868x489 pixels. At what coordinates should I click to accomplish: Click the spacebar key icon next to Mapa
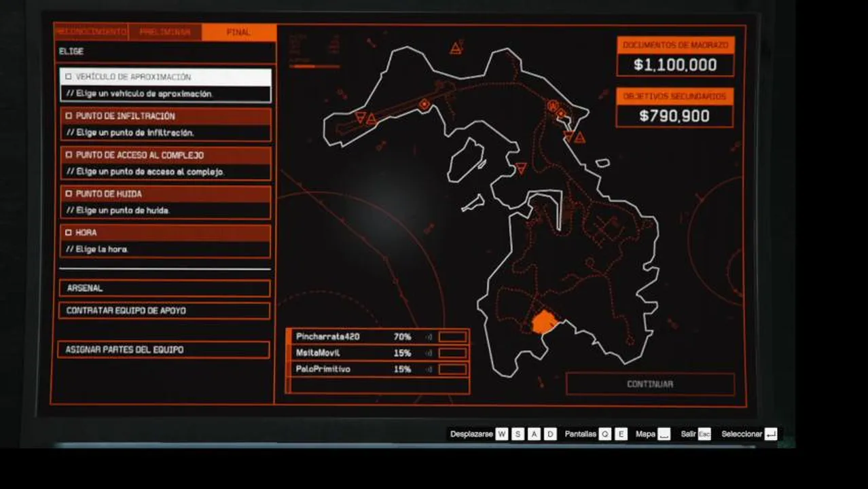point(664,434)
